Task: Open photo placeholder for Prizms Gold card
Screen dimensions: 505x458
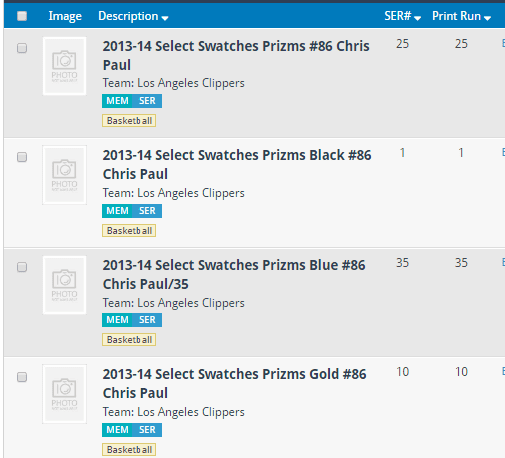Action: click(64, 394)
